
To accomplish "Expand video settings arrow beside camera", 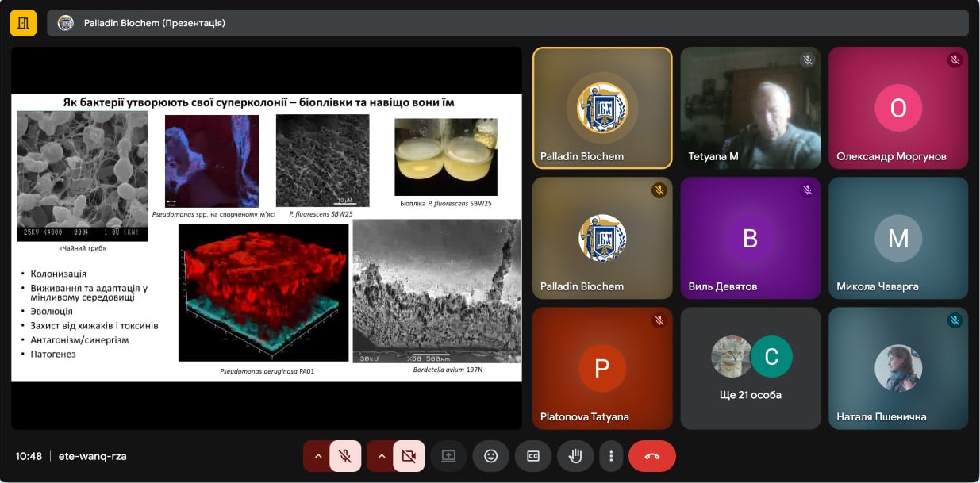I will 382,456.
